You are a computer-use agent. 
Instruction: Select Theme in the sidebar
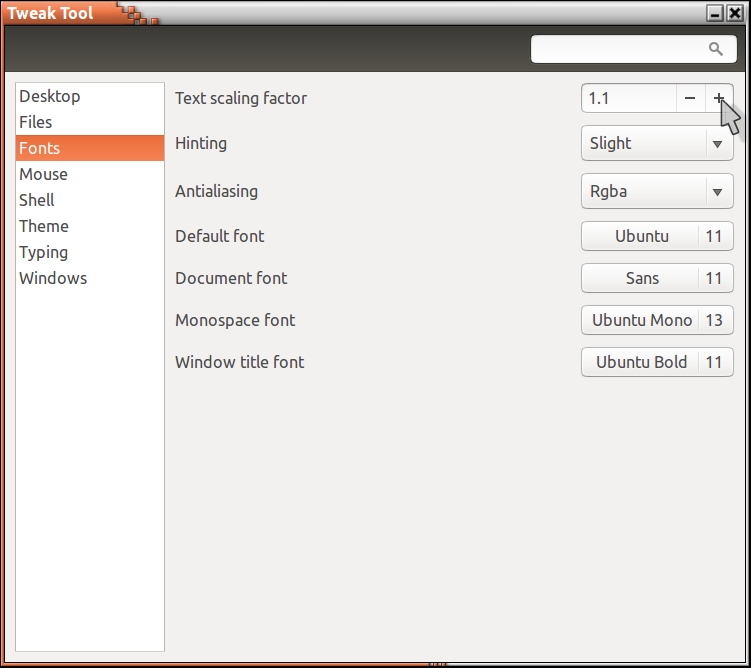(44, 226)
